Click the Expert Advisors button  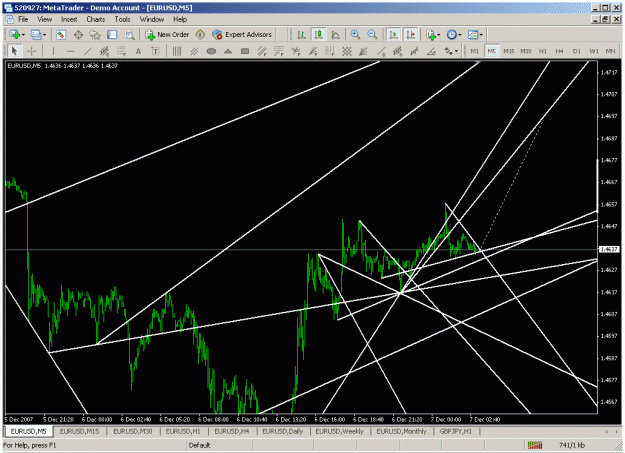(242, 35)
